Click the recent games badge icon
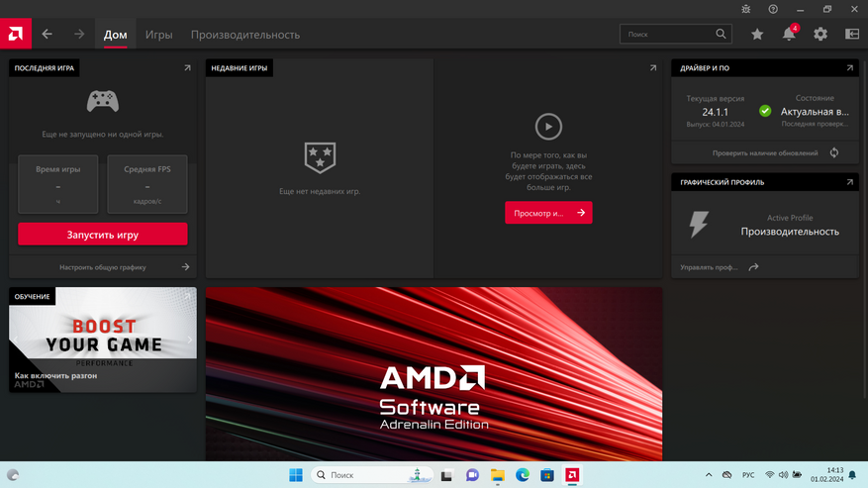Image resolution: width=868 pixels, height=488 pixels. pos(320,157)
